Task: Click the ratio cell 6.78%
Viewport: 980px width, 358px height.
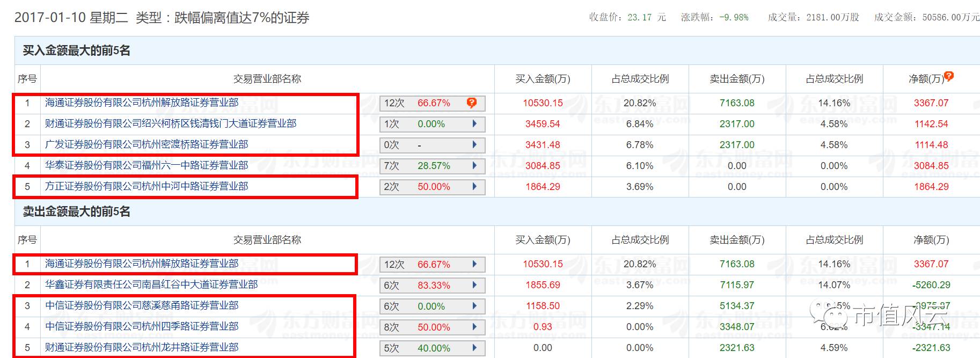Action: point(640,145)
